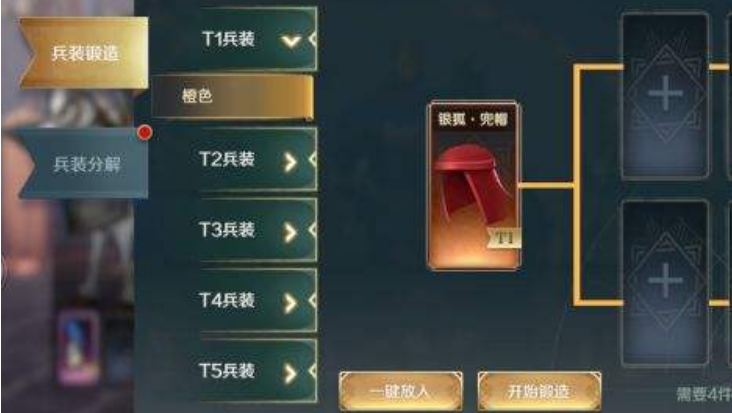Expand the T5兵装 category arrow
Viewport: 732px width, 413px height.
coord(290,373)
